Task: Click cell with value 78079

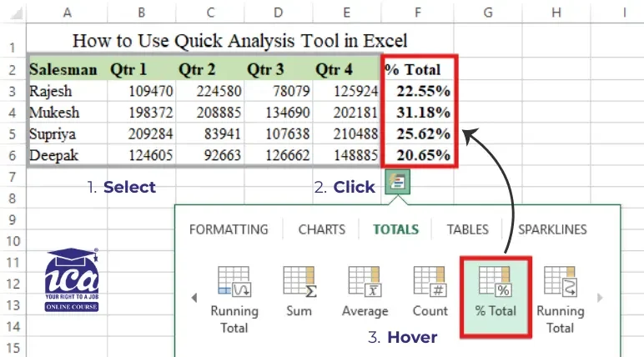Action: coord(279,91)
